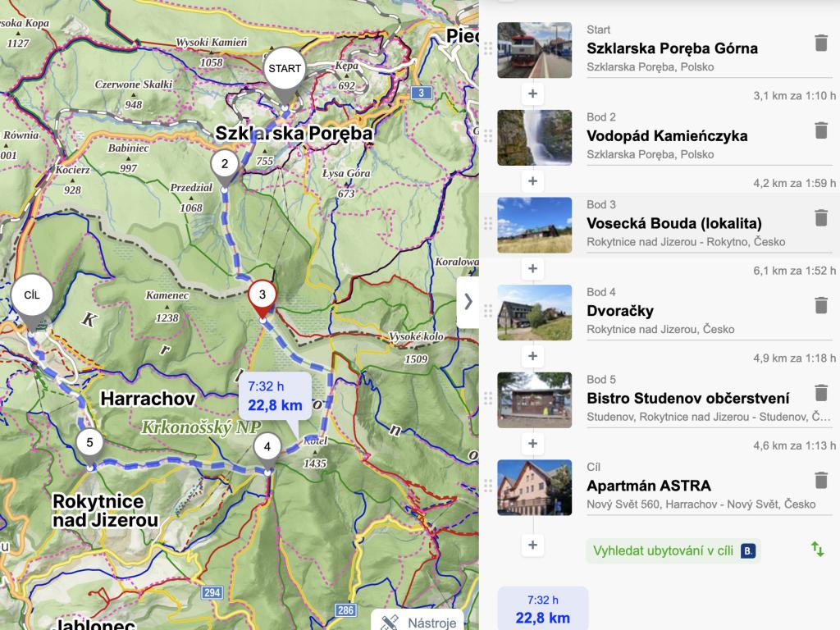The height and width of the screenshot is (630, 840).
Task: Click the 7:32 h route bubble on map
Action: (x=275, y=396)
